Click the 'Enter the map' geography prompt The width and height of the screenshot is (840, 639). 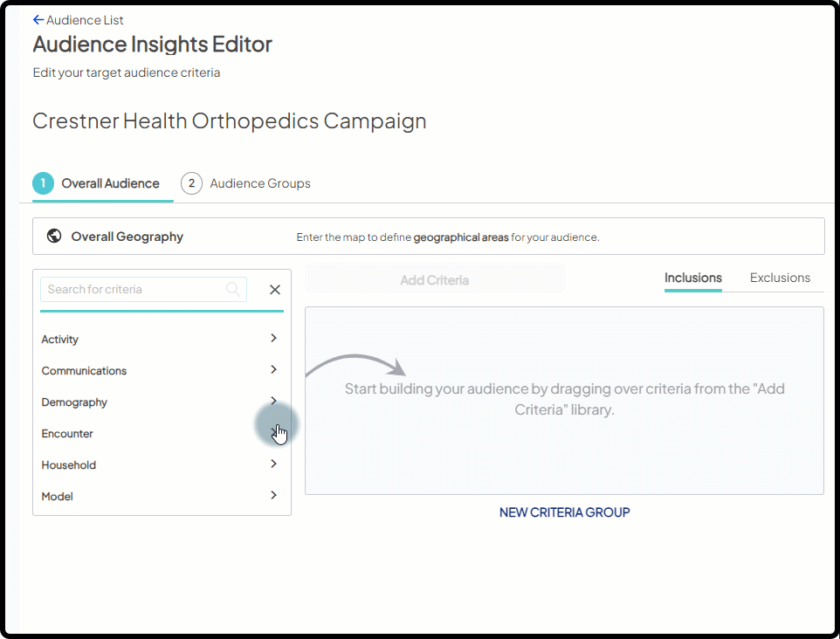pos(447,237)
